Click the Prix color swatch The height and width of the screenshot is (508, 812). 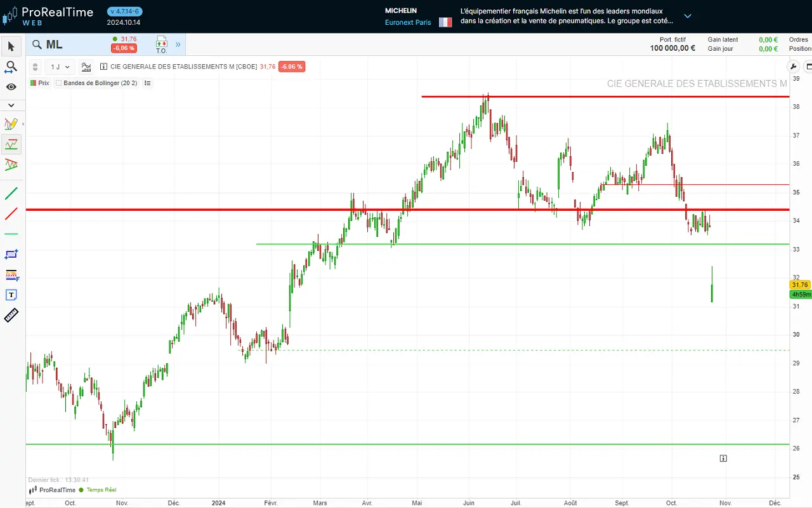coord(33,83)
